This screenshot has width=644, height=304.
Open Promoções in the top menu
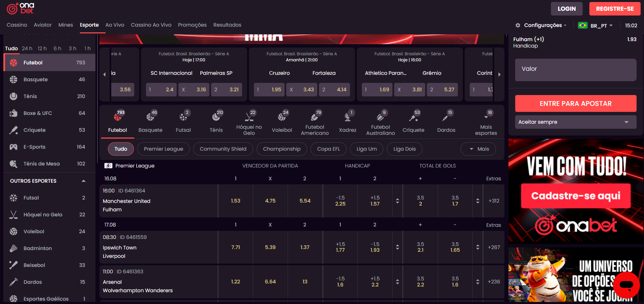[192, 25]
